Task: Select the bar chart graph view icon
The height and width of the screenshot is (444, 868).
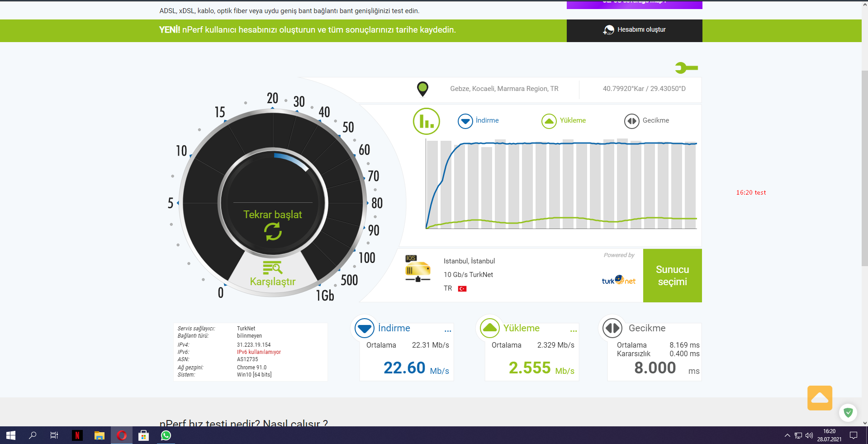Action: 426,121
